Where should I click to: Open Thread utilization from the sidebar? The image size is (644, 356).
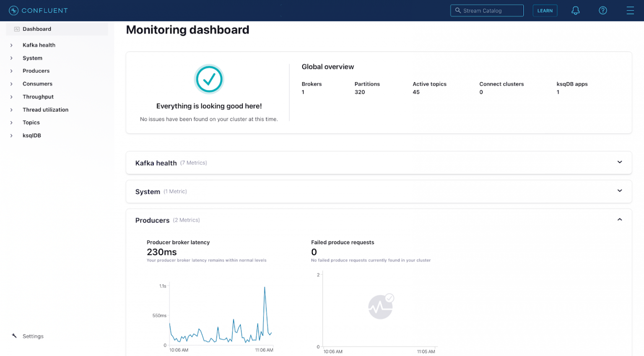[45, 109]
